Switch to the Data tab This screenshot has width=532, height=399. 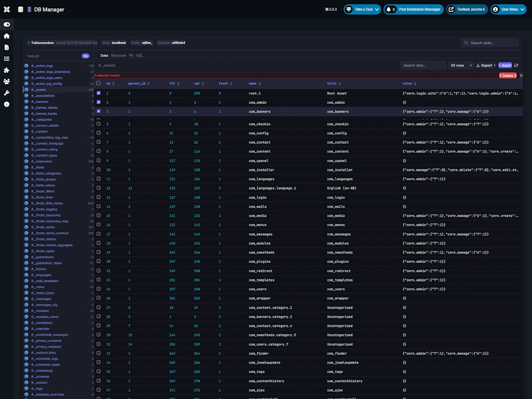104,55
